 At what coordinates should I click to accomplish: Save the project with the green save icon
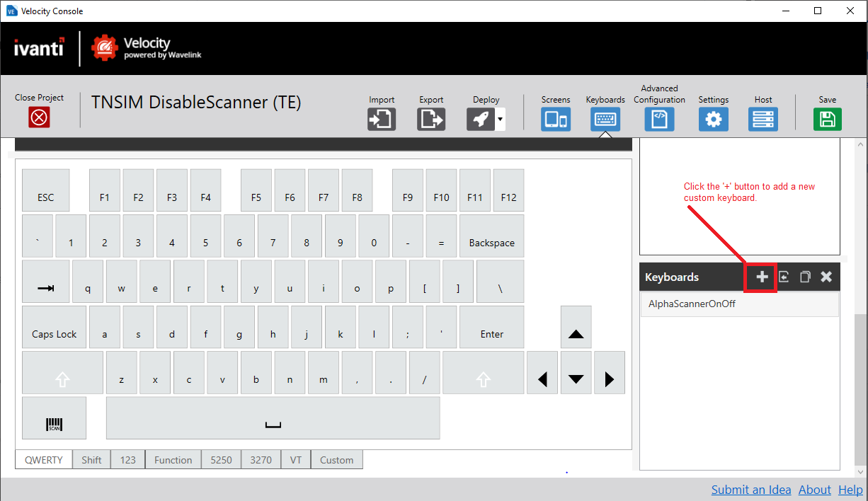[827, 119]
